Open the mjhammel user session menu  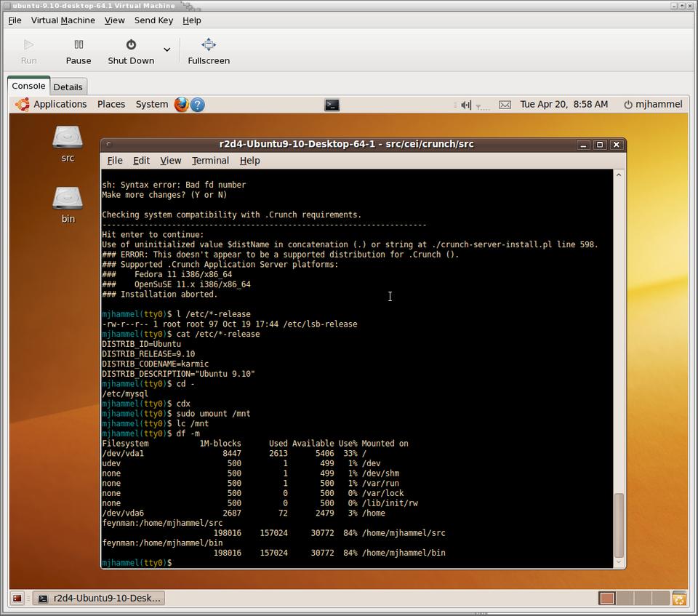coord(652,104)
